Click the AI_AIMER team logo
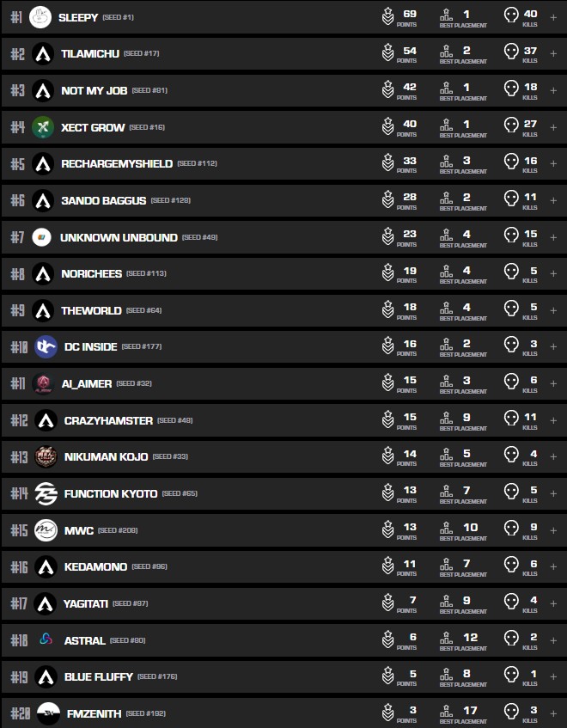 point(42,383)
